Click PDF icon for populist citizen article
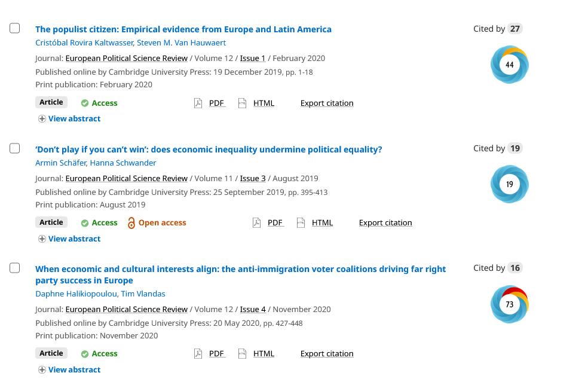The height and width of the screenshot is (385, 588). 198,103
